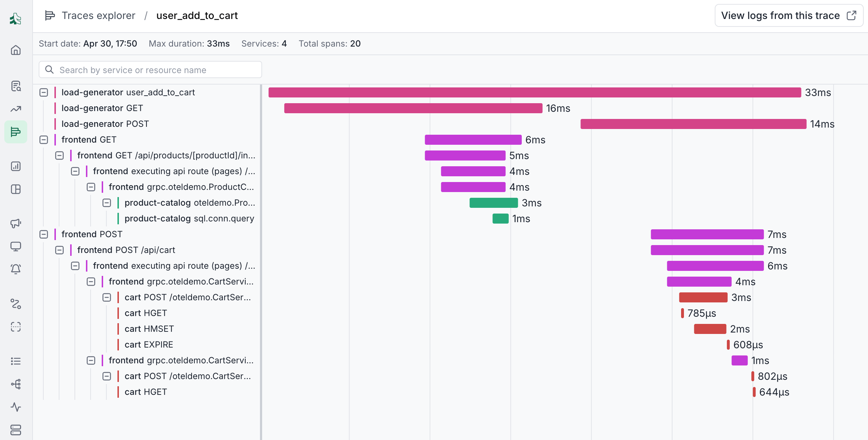Select the product-catalog sql.conn.query span
The image size is (868, 440).
(x=189, y=219)
